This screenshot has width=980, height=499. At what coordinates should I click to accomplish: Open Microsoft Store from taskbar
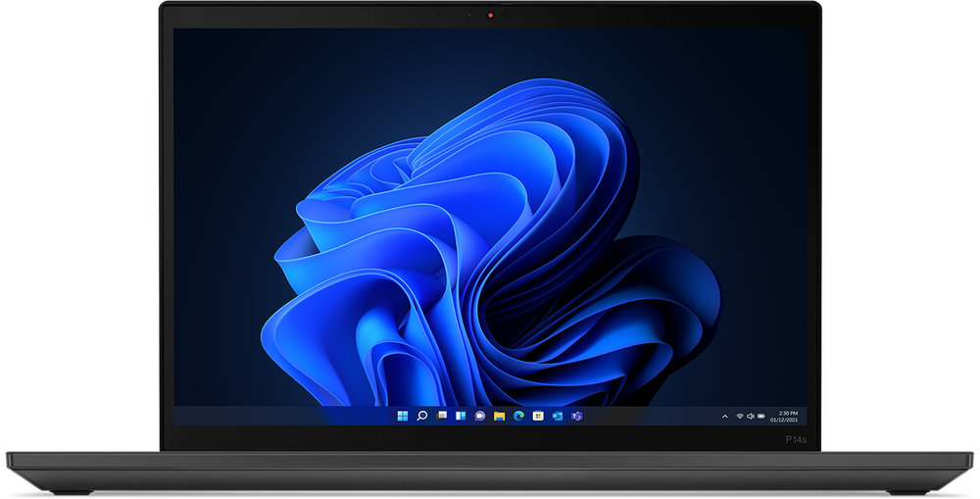[538, 416]
